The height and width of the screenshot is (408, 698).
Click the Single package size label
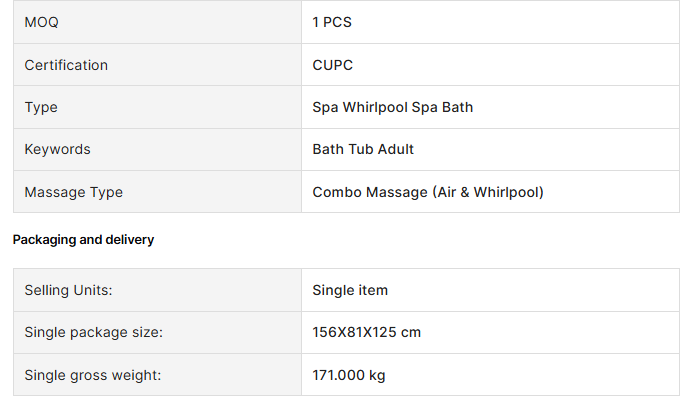coord(93,332)
